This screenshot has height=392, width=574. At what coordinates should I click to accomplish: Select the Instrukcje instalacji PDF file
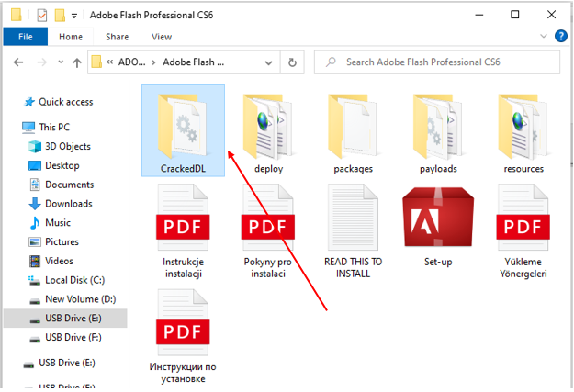(x=183, y=231)
